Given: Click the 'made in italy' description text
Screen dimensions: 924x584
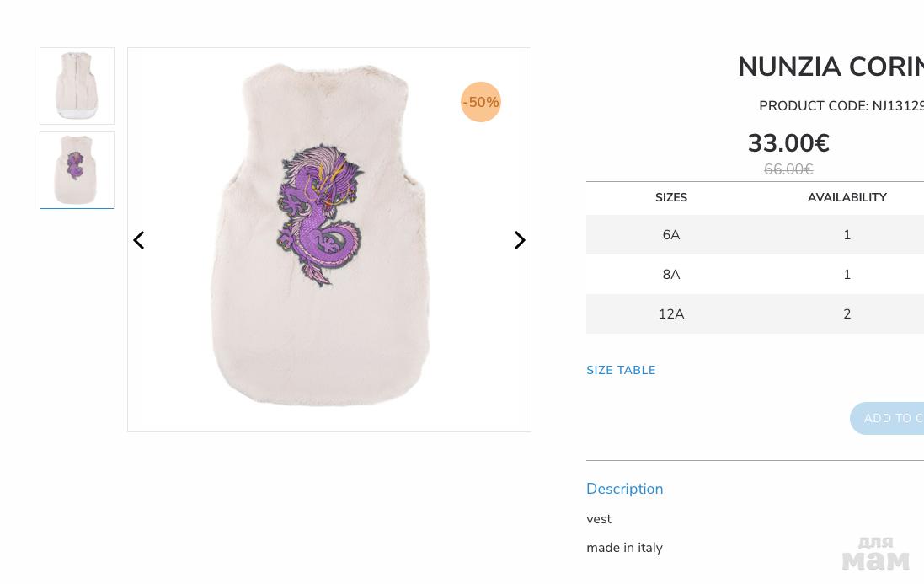Looking at the screenshot, I should point(624,548).
